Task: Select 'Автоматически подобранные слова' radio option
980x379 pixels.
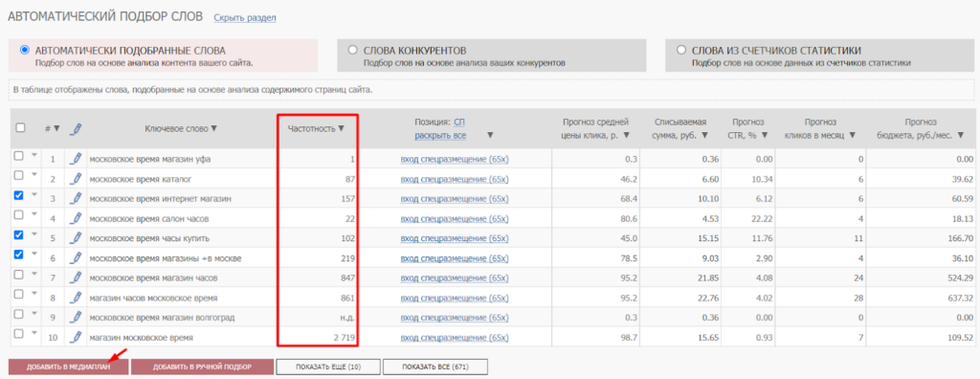Action: pos(24,50)
